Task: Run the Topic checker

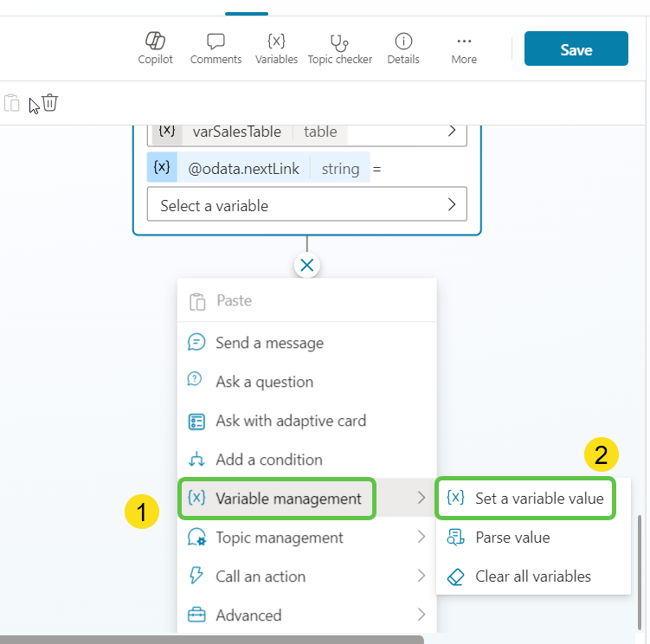Action: pos(339,48)
